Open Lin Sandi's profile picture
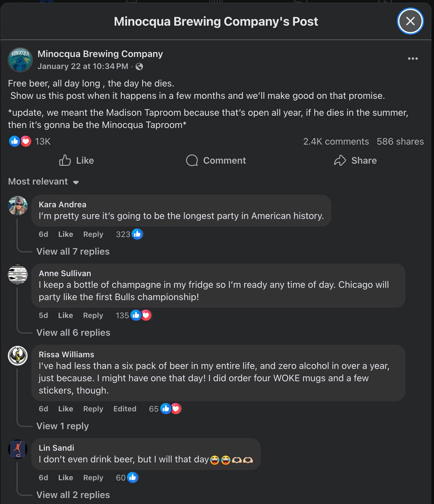This screenshot has height=504, width=434. (18, 449)
